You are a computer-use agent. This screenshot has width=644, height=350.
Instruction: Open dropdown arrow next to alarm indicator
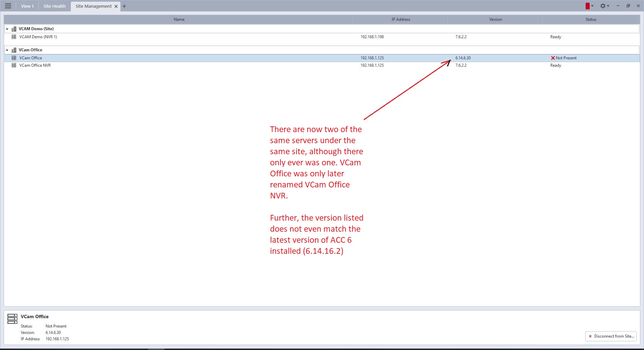point(592,6)
